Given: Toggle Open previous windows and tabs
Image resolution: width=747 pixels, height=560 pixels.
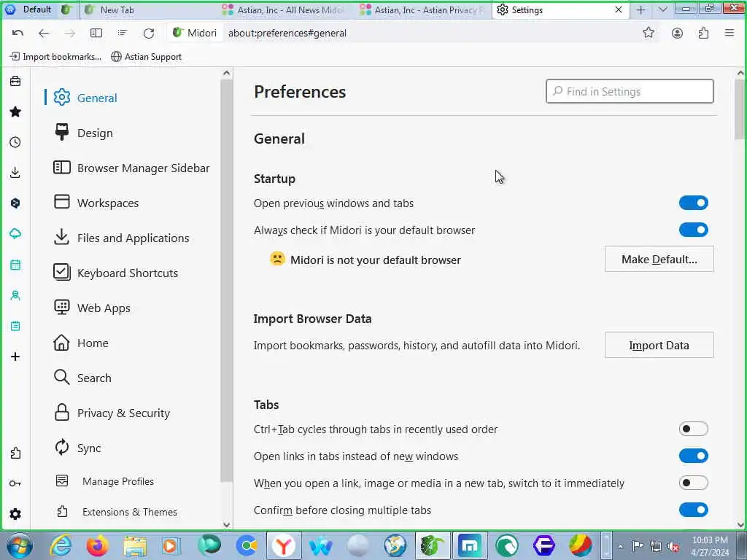Looking at the screenshot, I should [x=693, y=203].
